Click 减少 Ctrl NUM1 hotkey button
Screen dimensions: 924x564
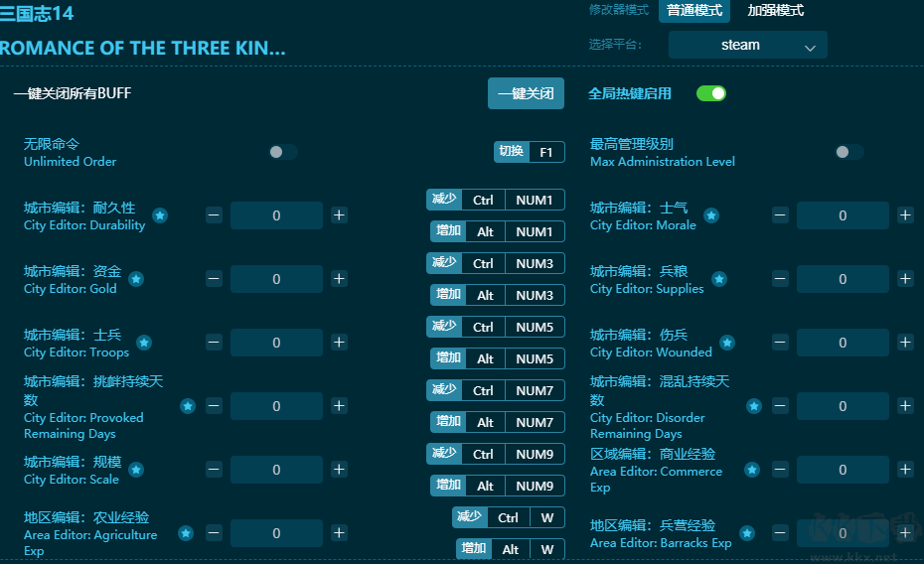(x=496, y=200)
